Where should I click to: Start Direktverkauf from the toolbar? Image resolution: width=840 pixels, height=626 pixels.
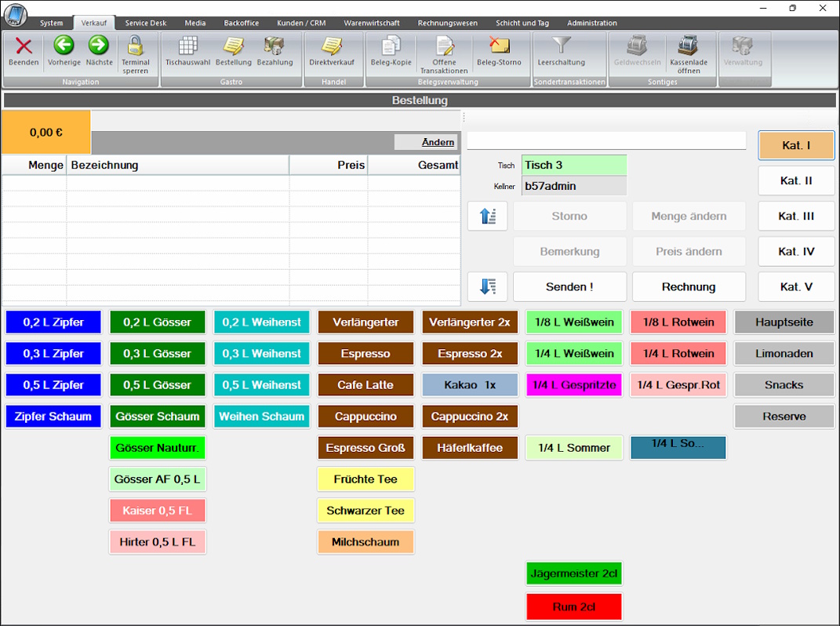(x=331, y=46)
